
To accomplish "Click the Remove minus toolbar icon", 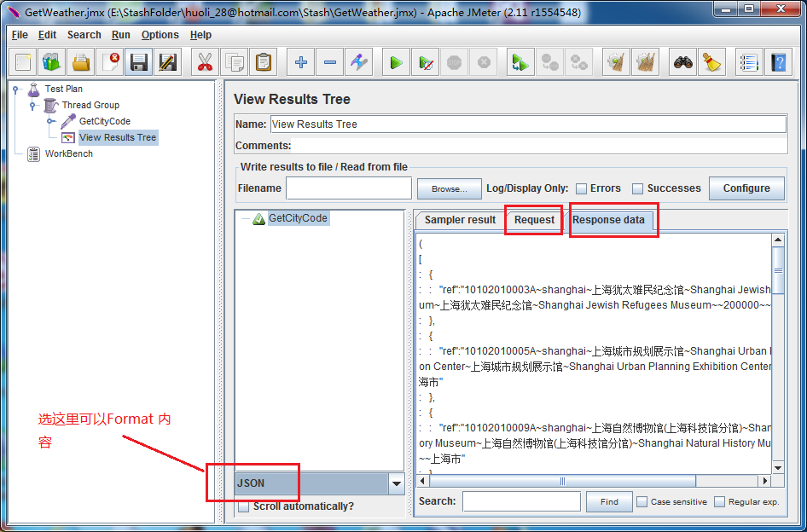I will pos(330,62).
